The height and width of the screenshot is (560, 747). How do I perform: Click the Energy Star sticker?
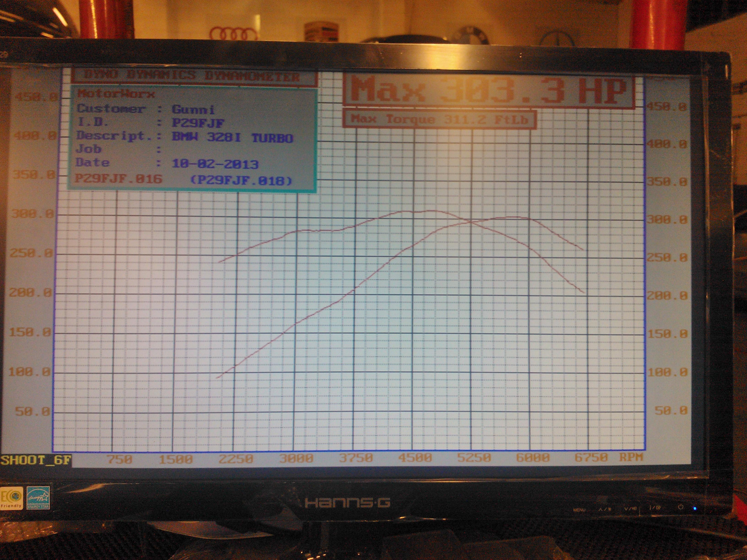pos(38,498)
